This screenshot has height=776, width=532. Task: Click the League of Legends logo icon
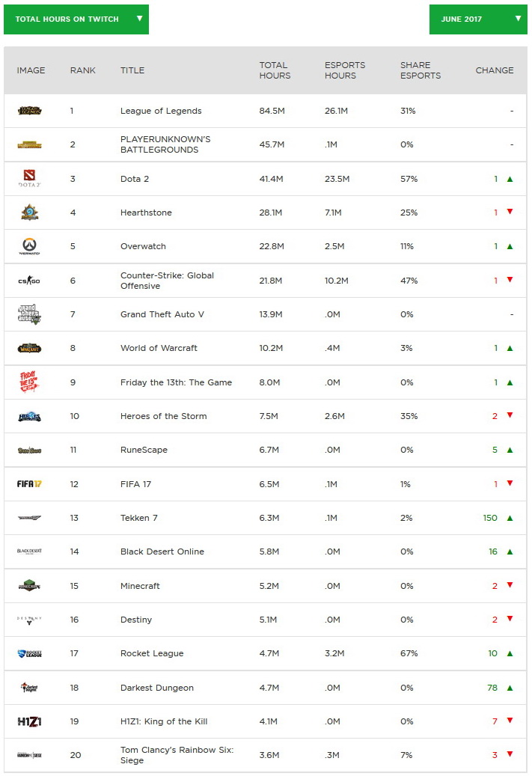[x=30, y=111]
